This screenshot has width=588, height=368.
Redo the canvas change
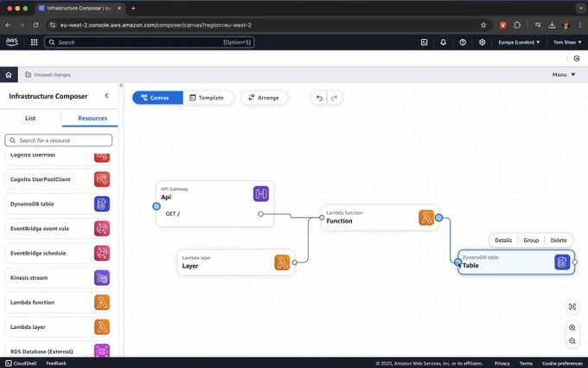click(334, 98)
